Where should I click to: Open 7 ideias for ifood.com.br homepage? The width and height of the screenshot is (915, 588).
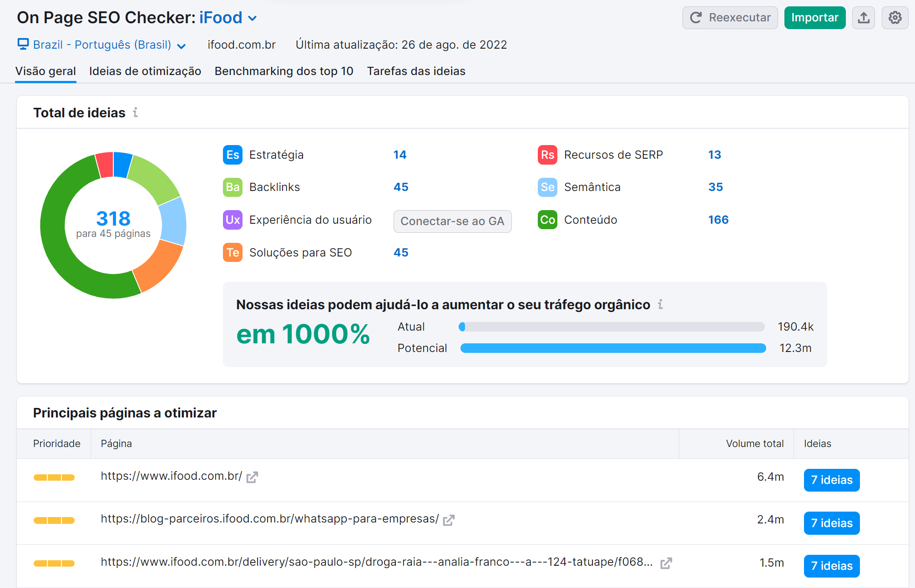coord(831,480)
